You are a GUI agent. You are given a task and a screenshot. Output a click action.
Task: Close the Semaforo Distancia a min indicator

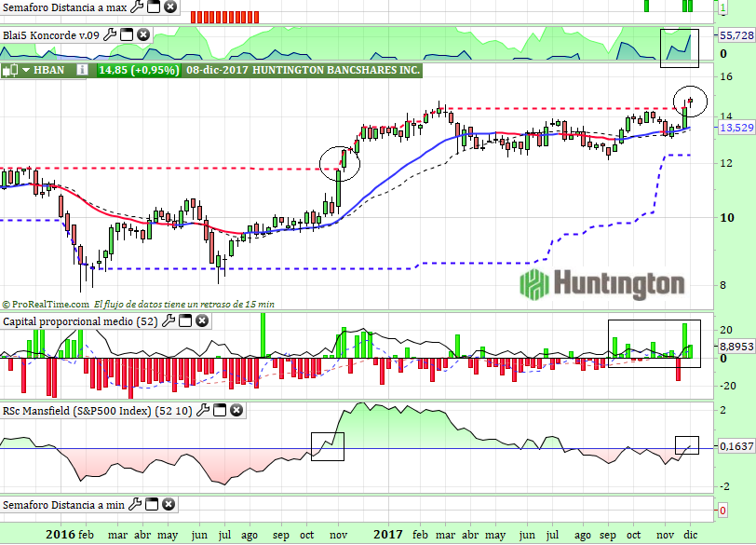pos(169,505)
